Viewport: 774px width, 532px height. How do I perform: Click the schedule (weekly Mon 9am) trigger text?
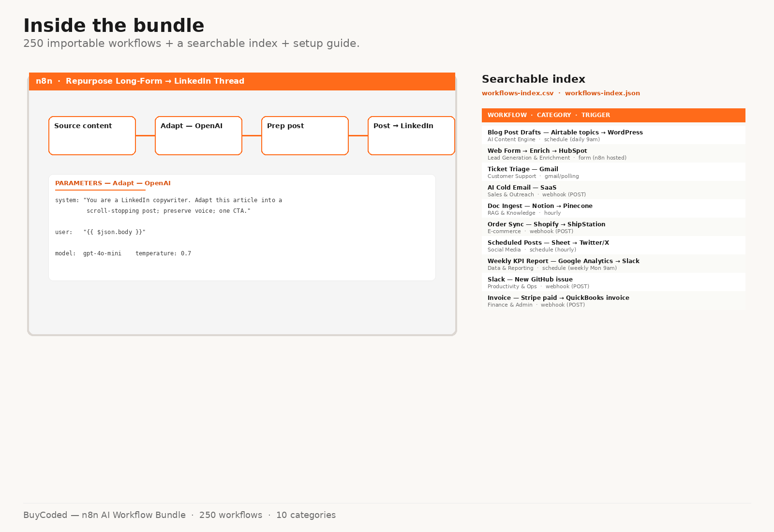tap(580, 268)
